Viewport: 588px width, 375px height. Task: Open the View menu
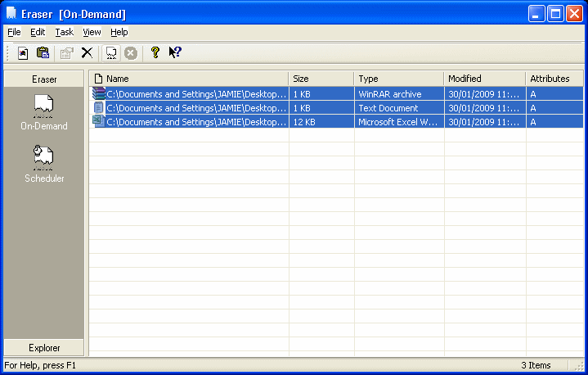[x=92, y=32]
